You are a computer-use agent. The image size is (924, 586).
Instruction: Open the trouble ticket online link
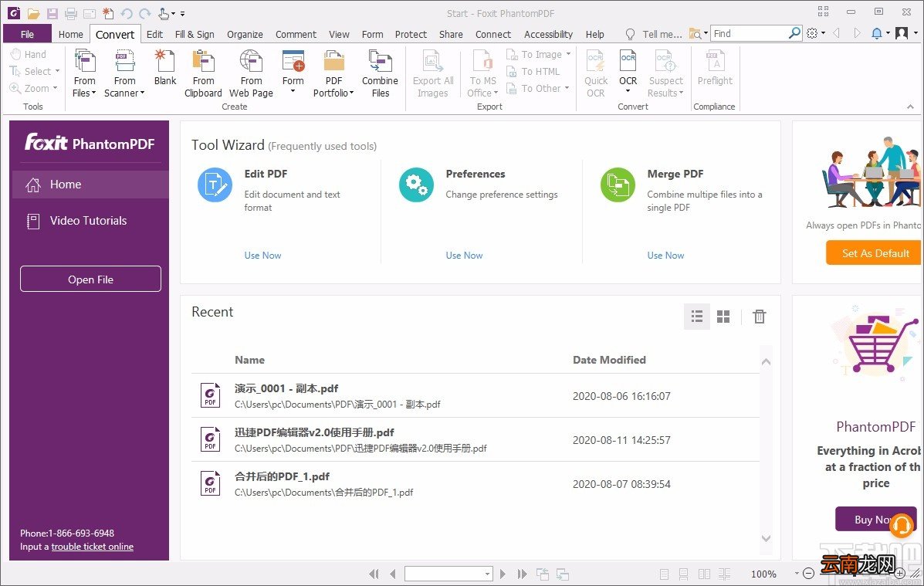[x=93, y=547]
